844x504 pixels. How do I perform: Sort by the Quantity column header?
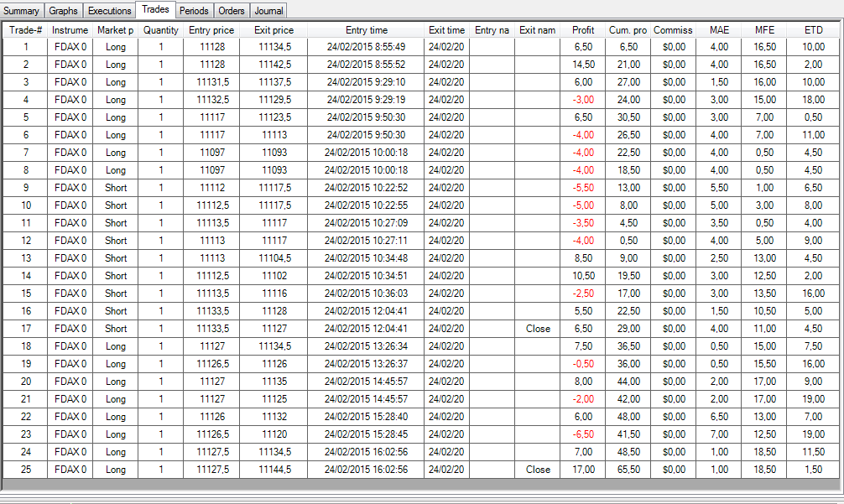click(160, 30)
